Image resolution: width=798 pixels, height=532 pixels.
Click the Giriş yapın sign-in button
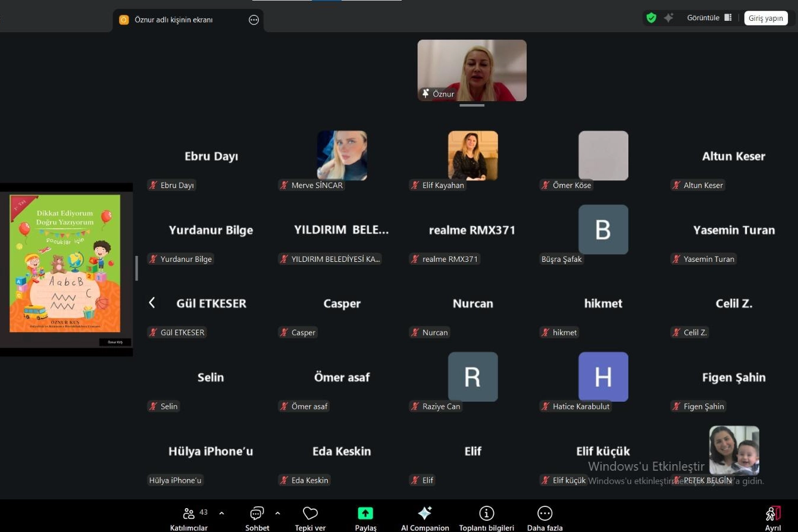(765, 18)
